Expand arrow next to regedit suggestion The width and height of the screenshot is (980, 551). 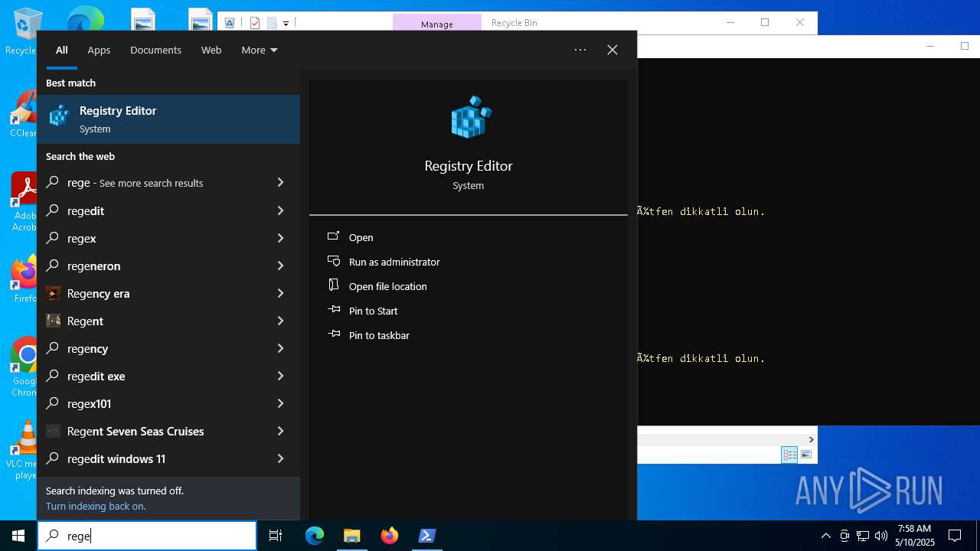tap(280, 210)
